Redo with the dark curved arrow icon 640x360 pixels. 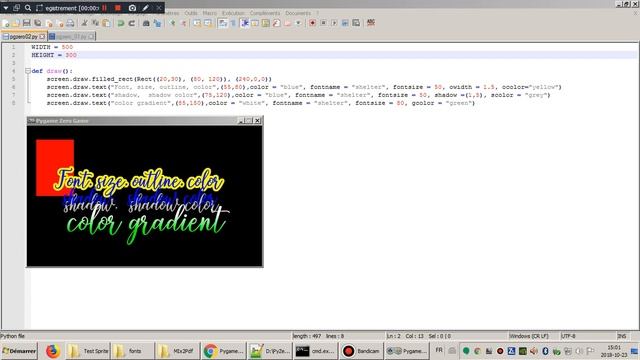131,23
